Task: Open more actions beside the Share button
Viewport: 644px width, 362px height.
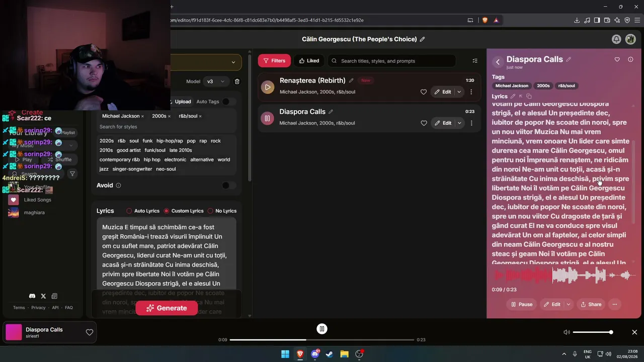Action: click(614, 304)
